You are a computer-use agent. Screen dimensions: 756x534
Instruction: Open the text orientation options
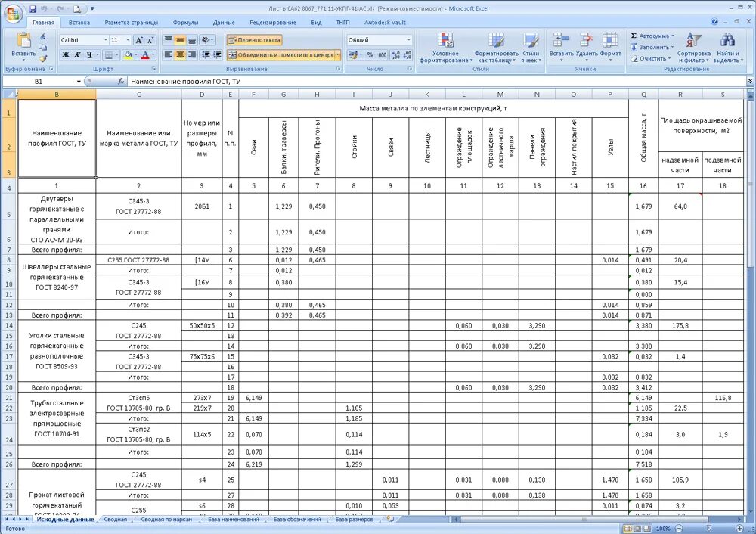pyautogui.click(x=207, y=40)
